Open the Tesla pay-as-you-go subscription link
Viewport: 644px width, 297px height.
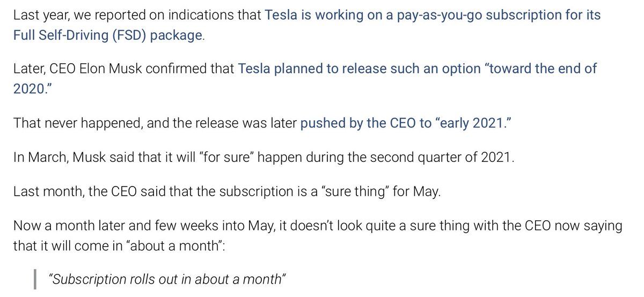point(433,16)
